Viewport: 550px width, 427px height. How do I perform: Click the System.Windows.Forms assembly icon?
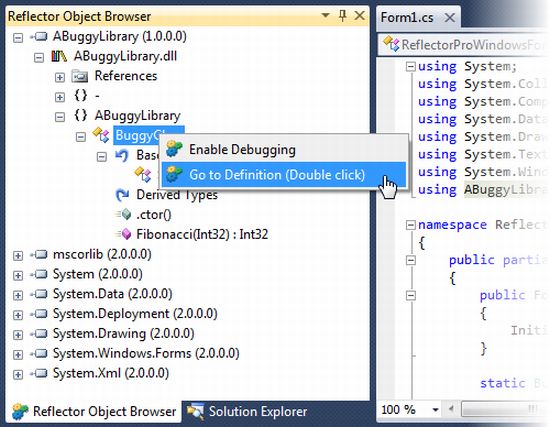pos(39,353)
